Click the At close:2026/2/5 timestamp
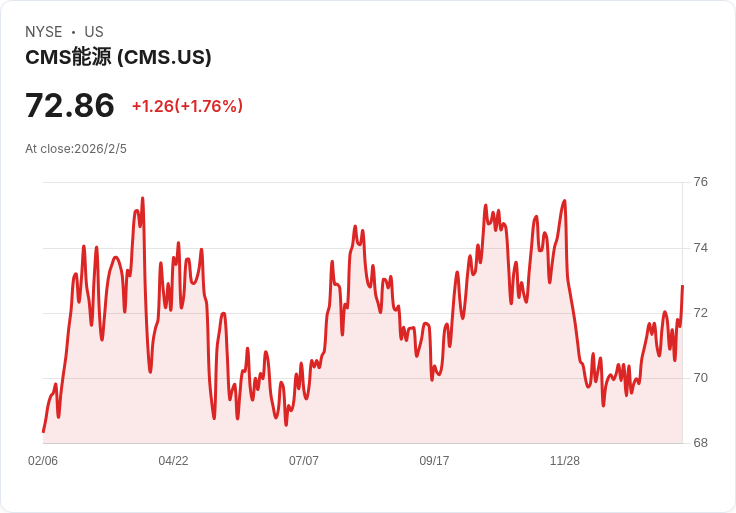The image size is (736, 513). pyautogui.click(x=76, y=149)
